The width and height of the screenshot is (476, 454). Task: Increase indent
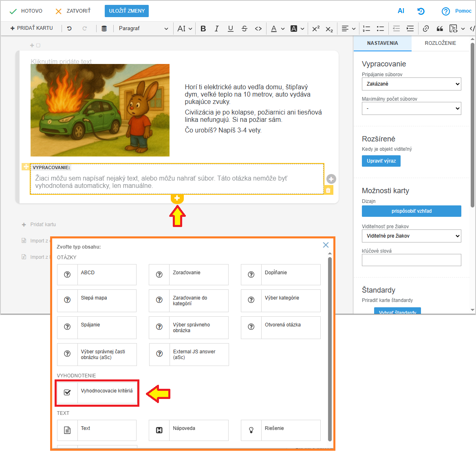pos(410,29)
